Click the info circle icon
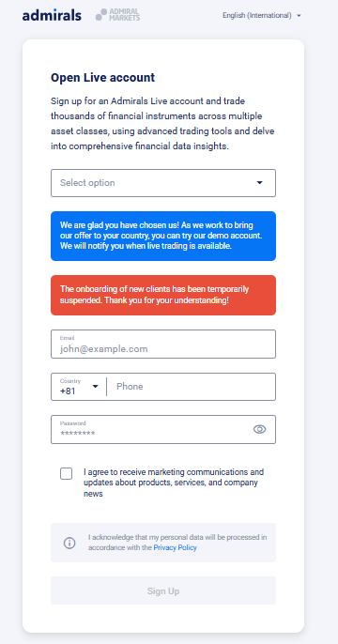Viewport: 338px width, 644px height. pyautogui.click(x=69, y=543)
